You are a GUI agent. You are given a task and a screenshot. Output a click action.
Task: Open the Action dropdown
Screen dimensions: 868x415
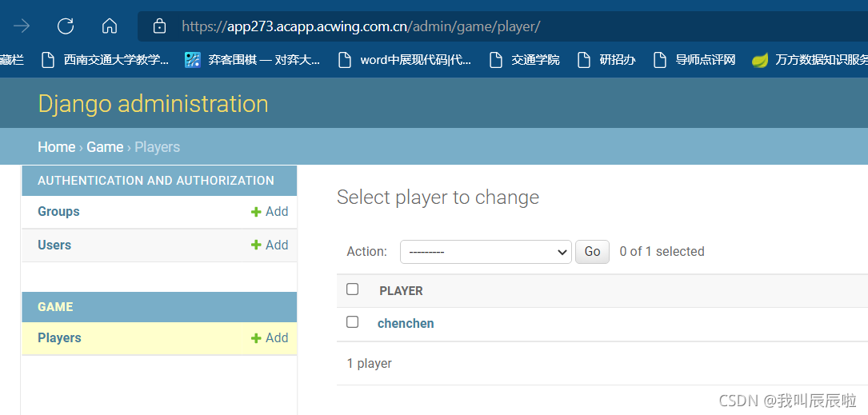pos(486,252)
